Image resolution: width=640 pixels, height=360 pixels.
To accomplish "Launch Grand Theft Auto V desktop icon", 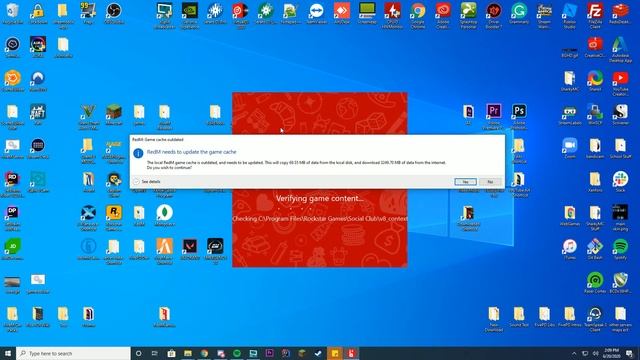I will point(88,117).
